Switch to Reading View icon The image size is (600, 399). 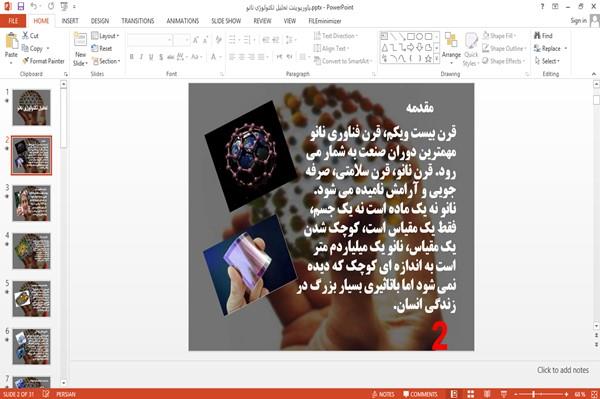click(487, 394)
